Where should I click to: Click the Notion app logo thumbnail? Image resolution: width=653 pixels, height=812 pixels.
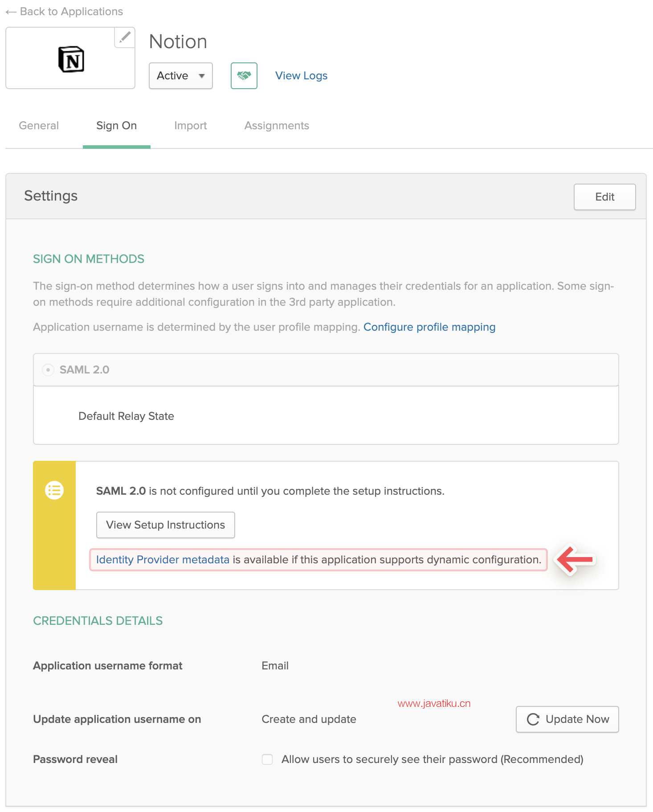(71, 59)
